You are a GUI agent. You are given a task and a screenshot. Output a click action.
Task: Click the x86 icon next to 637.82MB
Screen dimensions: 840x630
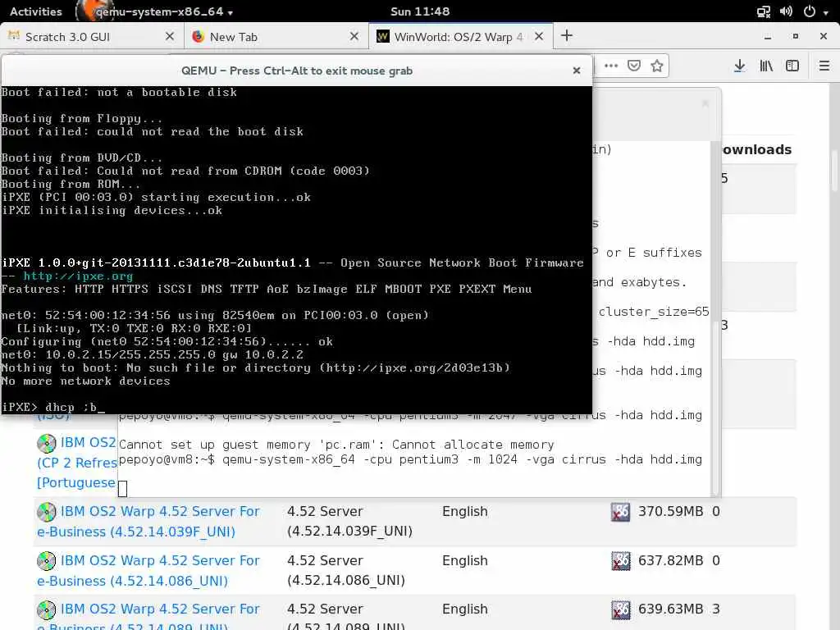(620, 561)
